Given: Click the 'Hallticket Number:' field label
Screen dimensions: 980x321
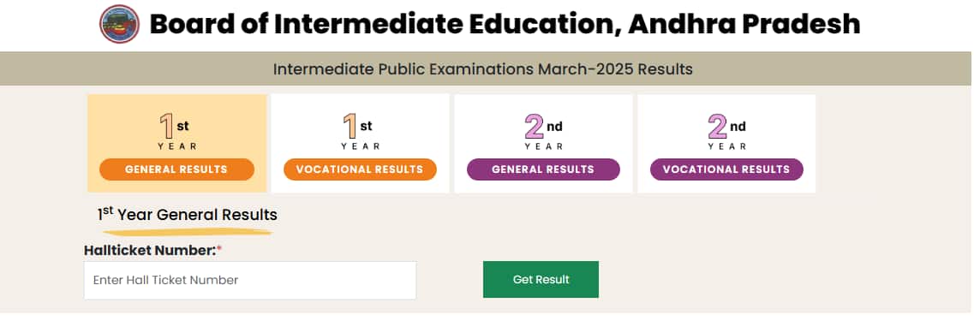Looking at the screenshot, I should click(x=153, y=251).
